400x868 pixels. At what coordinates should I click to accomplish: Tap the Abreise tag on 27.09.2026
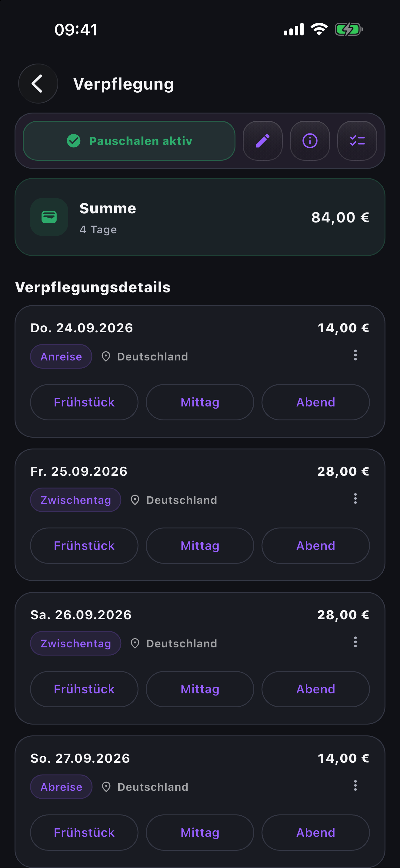[61, 787]
